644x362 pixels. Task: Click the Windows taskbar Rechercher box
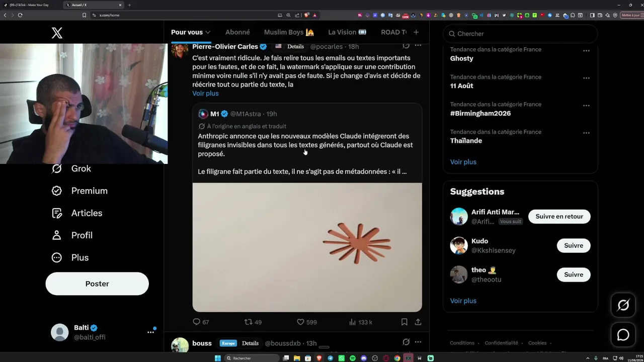(252, 358)
